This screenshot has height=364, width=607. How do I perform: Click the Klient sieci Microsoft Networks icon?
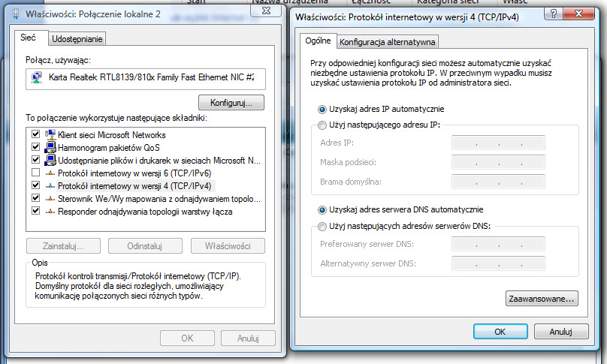[x=50, y=134]
